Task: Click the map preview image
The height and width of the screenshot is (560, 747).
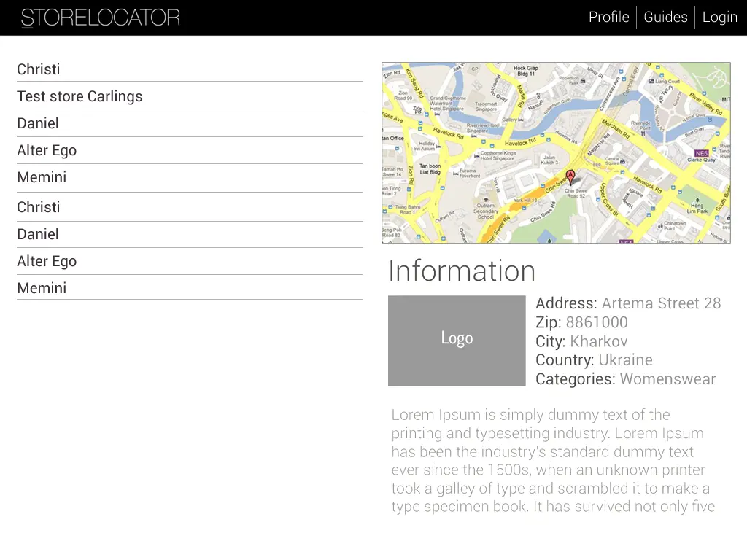Action: [556, 152]
